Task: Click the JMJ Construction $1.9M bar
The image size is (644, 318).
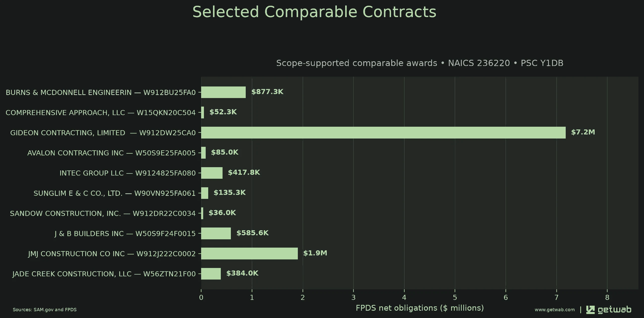Action: pyautogui.click(x=249, y=253)
